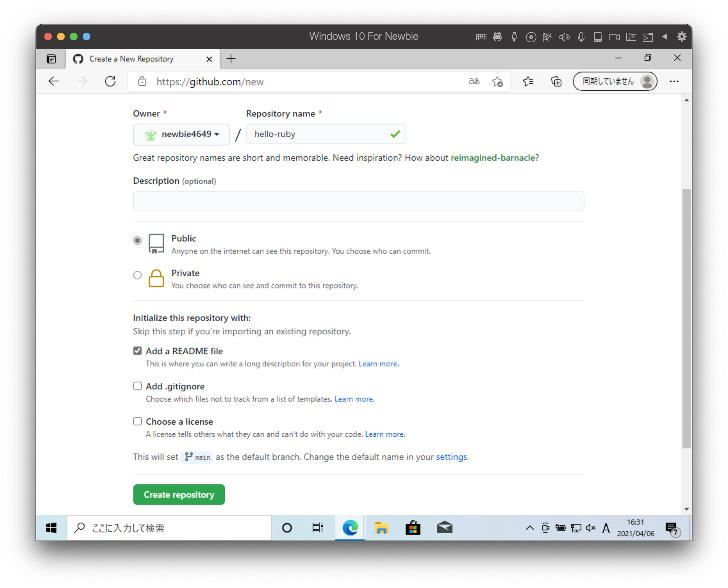Open the newbie4649 owner dropdown
Screen dimensions: 728x588
(182, 135)
